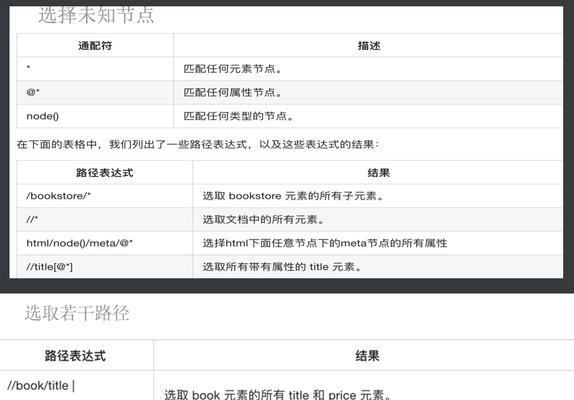574x400 pixels.
Task: Click 结果 header in dark-framed table
Action: pos(378,173)
